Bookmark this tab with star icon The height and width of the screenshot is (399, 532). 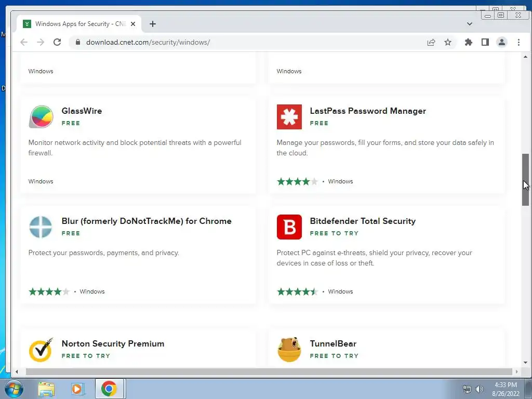pos(448,42)
